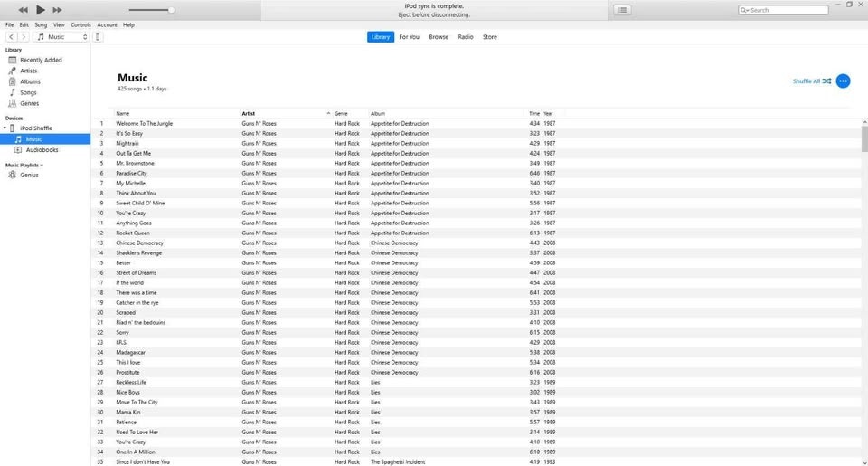Select song 'Madagascar'
The width and height of the screenshot is (868, 466).
click(130, 352)
